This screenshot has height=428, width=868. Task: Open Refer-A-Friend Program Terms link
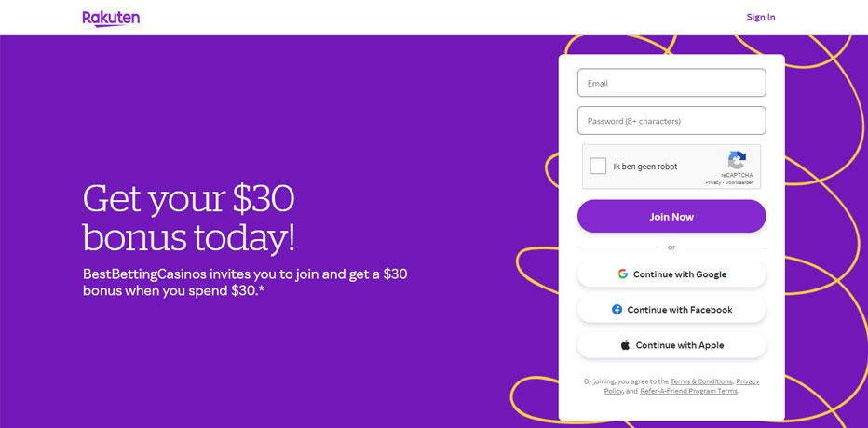pos(688,391)
